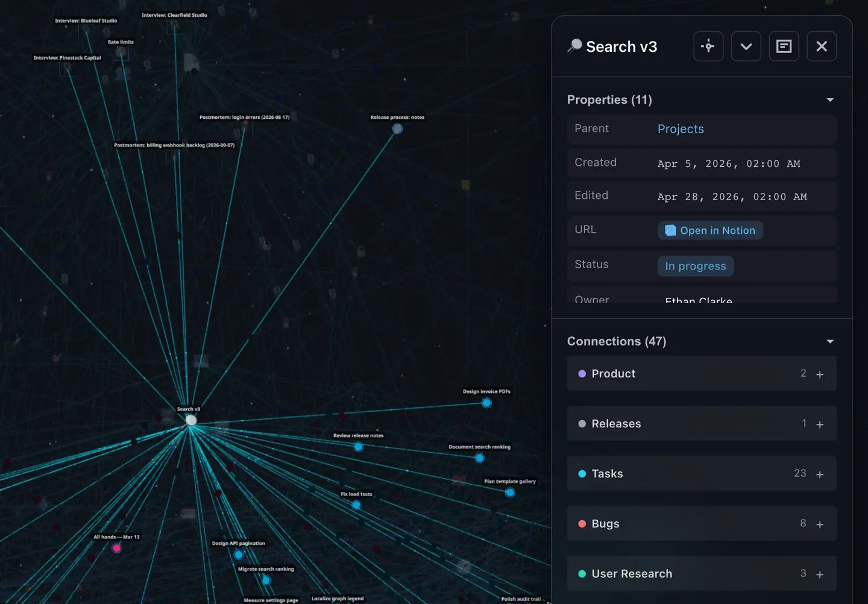The width and height of the screenshot is (868, 604).
Task: Select the Product connection row
Action: (702, 374)
